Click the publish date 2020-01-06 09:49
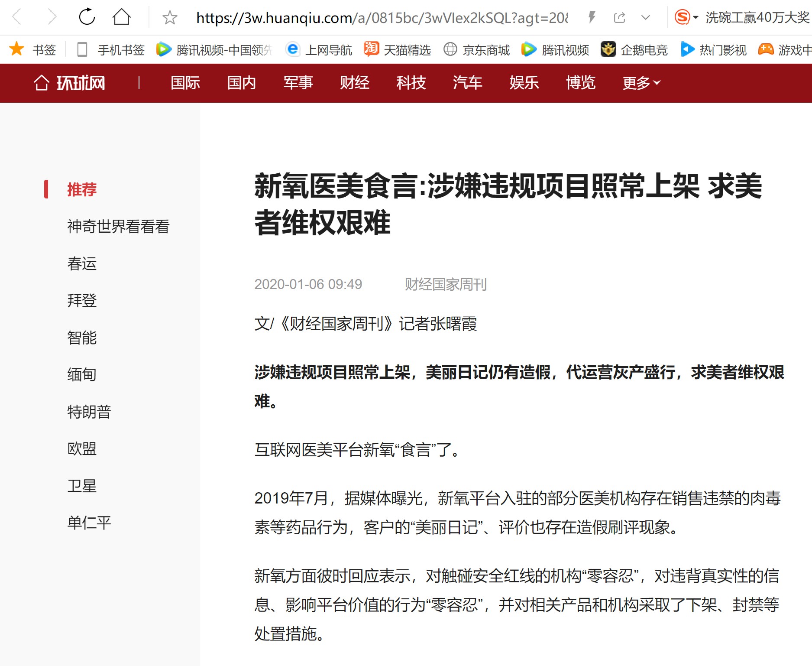Screen dimensions: 812x666 [308, 284]
